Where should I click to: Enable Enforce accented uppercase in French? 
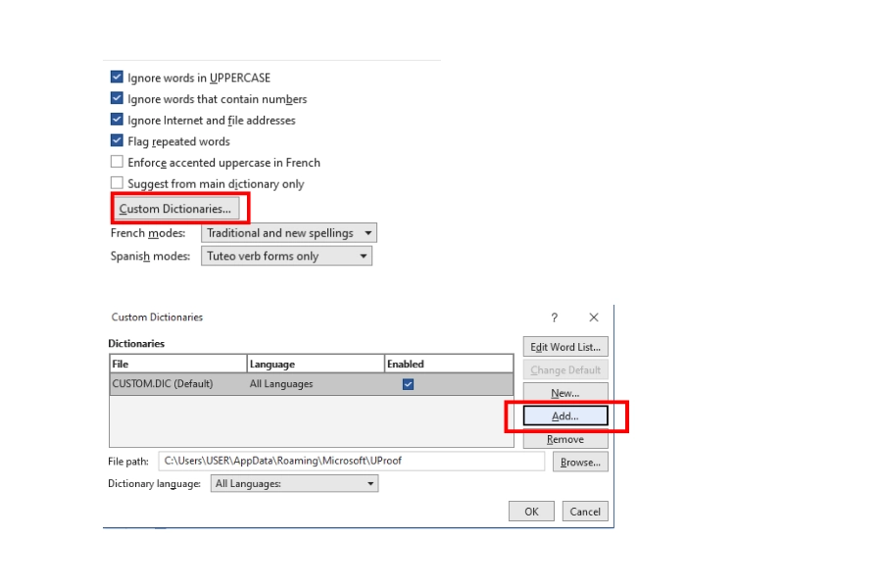pyautogui.click(x=117, y=162)
